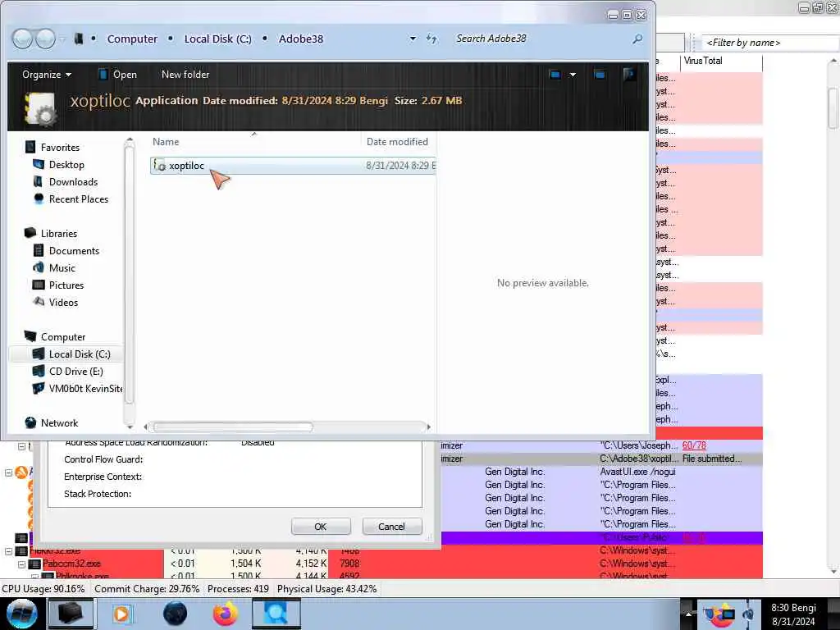Collapse the Pabccm32.exe tree node
This screenshot has height=630, width=840.
click(x=21, y=564)
